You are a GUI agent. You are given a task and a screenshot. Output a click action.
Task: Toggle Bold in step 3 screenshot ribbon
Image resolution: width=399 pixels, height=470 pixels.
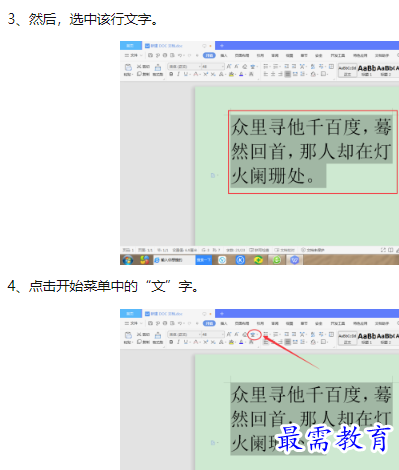[171, 74]
